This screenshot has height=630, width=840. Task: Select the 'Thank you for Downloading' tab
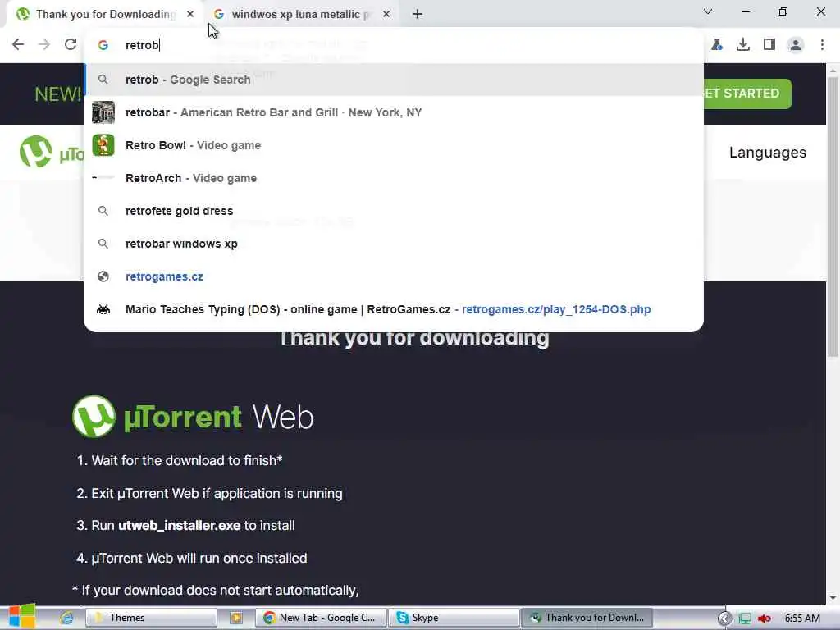click(104, 15)
